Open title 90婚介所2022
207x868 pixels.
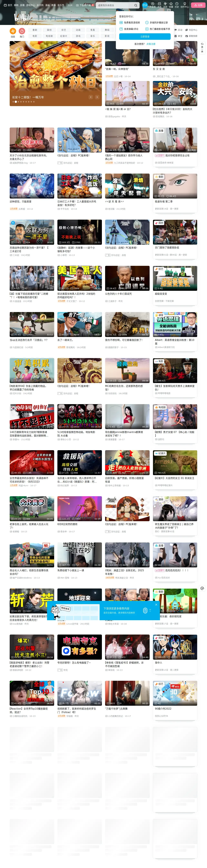click(163, 709)
